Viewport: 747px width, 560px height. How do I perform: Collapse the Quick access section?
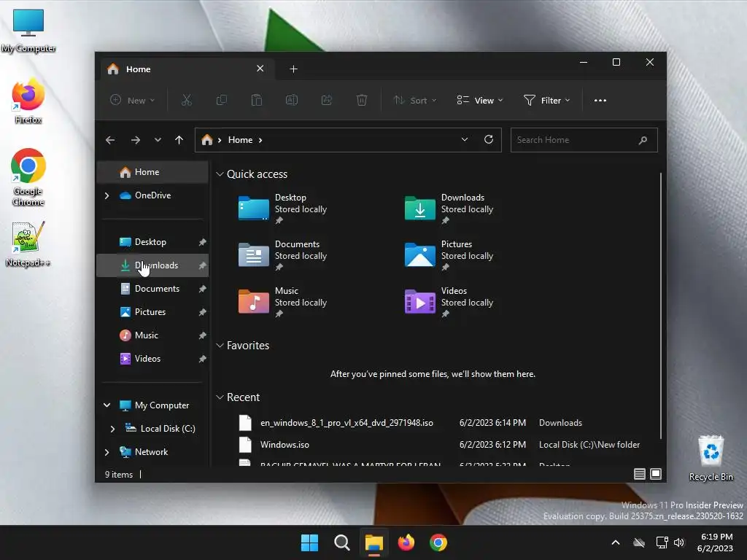pos(220,174)
